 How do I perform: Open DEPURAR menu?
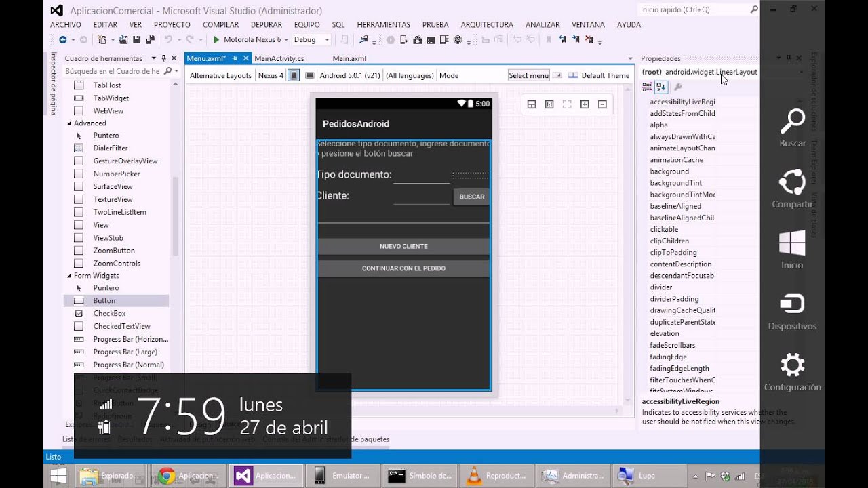267,25
